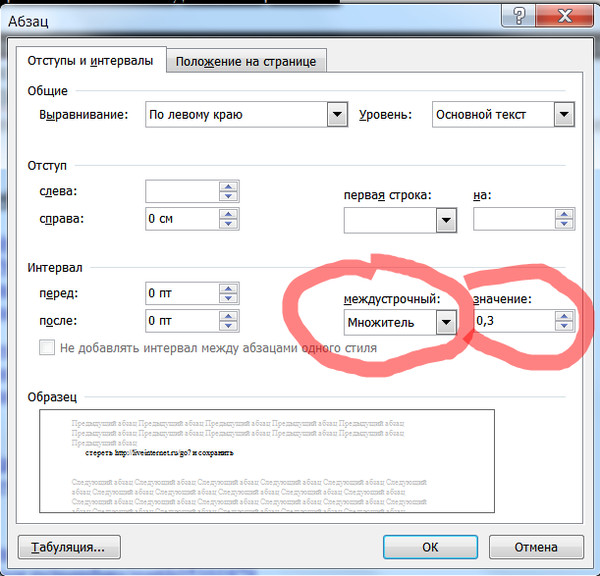
Task: Click the значение field showing 0,3
Action: [x=514, y=321]
